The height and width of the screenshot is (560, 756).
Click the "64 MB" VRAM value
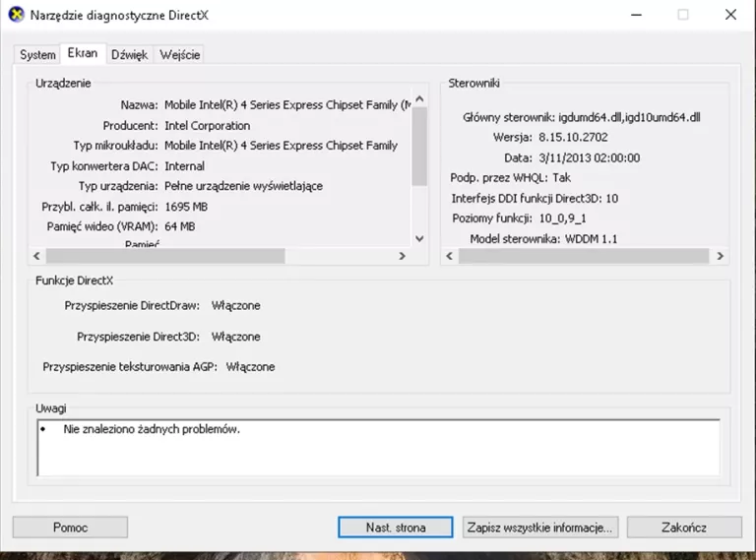coord(180,226)
